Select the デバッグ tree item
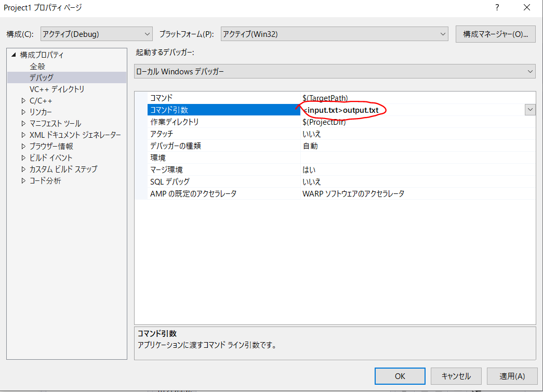This screenshot has height=392, width=543. [41, 77]
